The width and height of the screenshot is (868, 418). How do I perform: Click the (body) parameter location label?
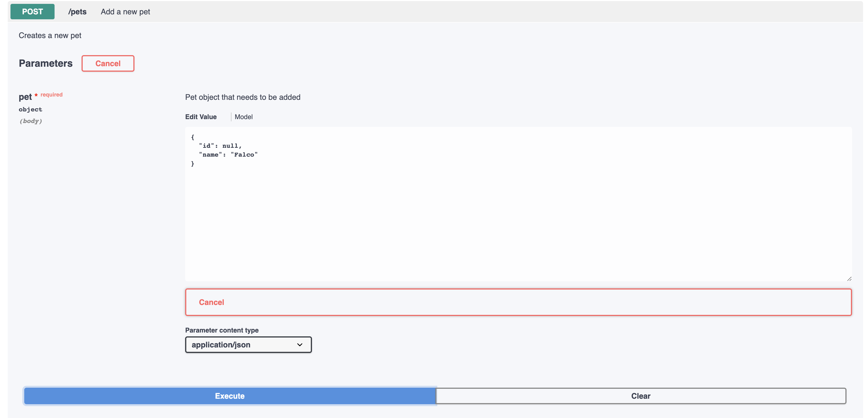point(31,121)
